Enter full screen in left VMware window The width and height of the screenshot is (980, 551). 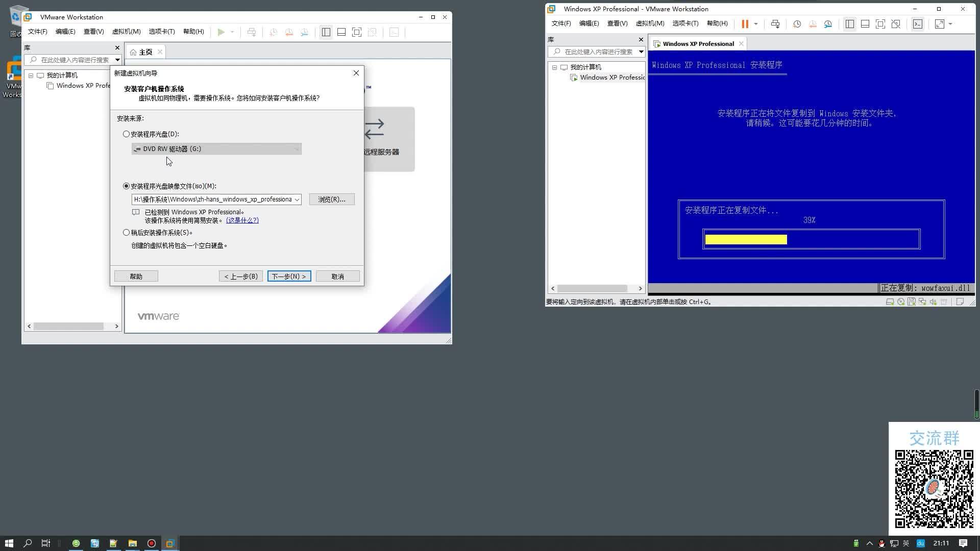(x=357, y=32)
